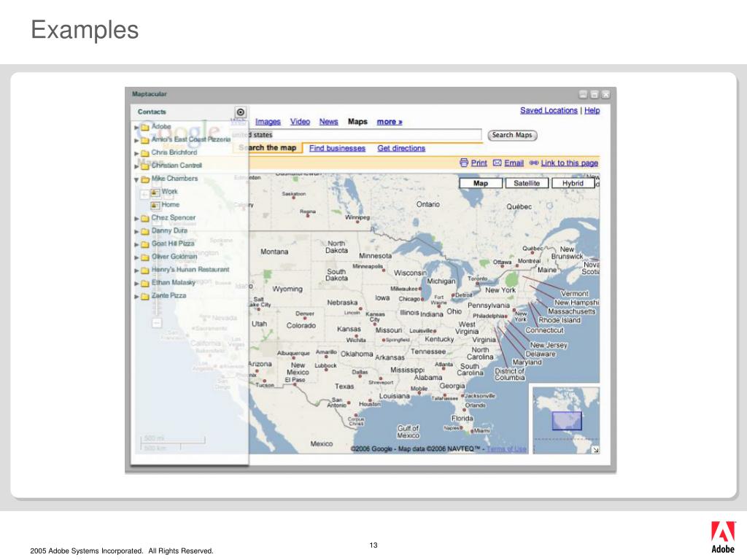Click the Goat Hill Pizza folder icon
This screenshot has height=560, width=747.
145,244
